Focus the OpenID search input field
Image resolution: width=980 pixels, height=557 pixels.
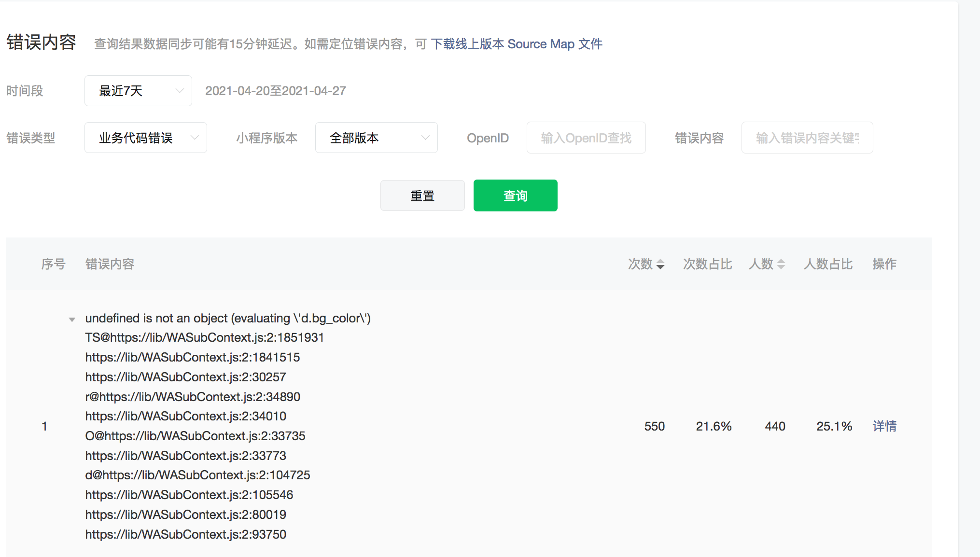(x=586, y=138)
